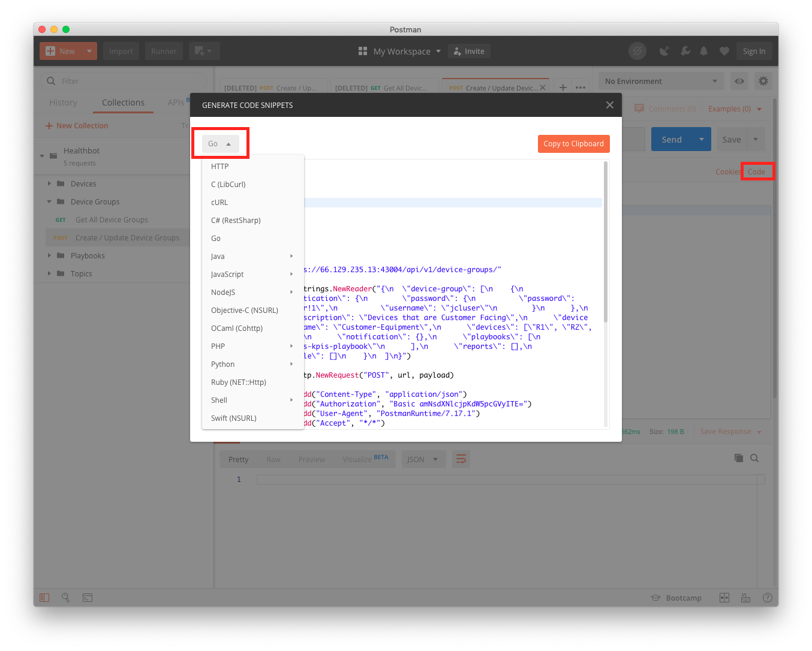Select cURL in the language menu
This screenshot has height=651, width=812.
[253, 203]
